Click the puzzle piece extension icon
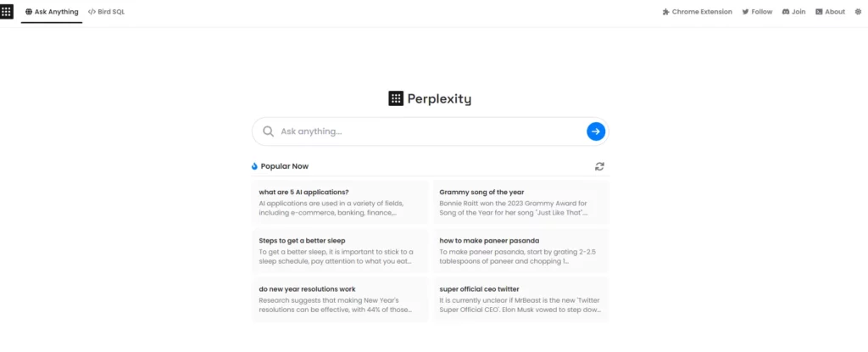The height and width of the screenshot is (352, 868). click(x=666, y=12)
